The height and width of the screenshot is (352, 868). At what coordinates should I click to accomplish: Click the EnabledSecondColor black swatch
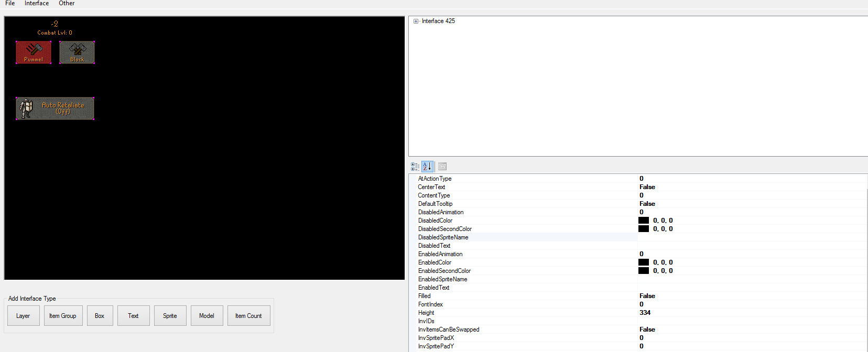click(x=644, y=271)
